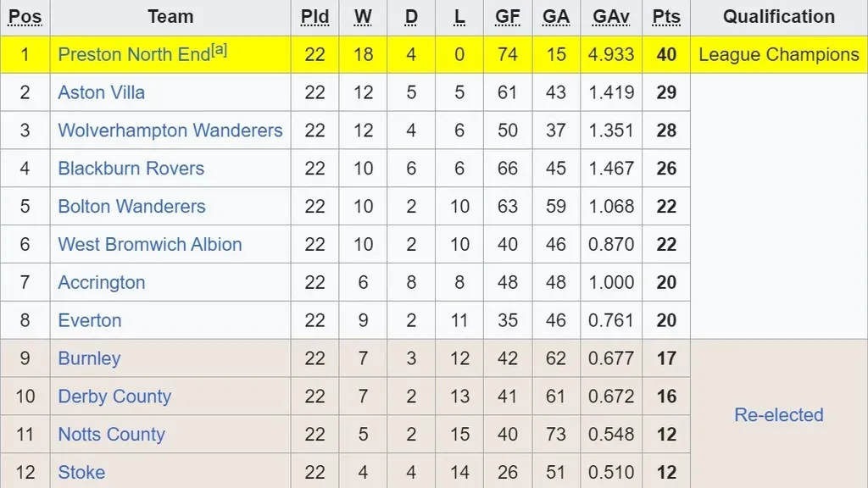Open the West Bromwich Albion link
This screenshot has width=868, height=488.
tap(150, 245)
